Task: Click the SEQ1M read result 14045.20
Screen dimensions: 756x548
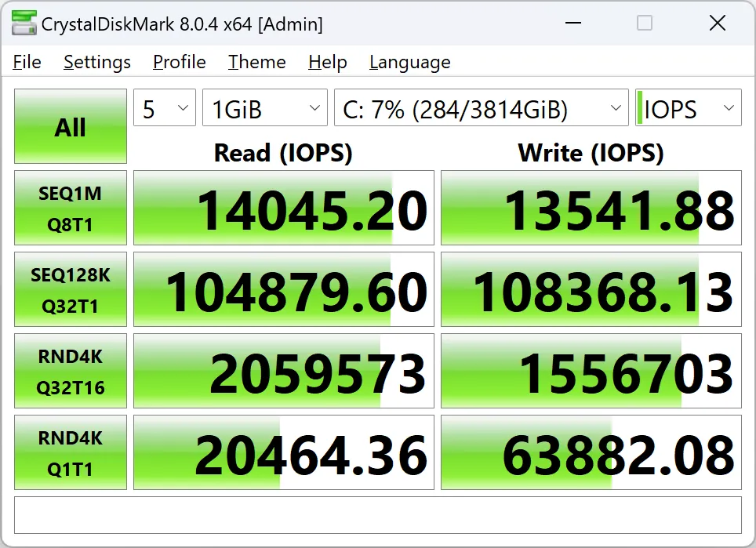Action: tap(284, 209)
